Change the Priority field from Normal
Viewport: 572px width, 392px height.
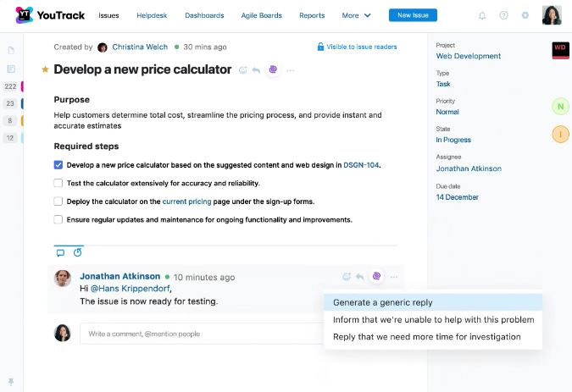tap(447, 112)
